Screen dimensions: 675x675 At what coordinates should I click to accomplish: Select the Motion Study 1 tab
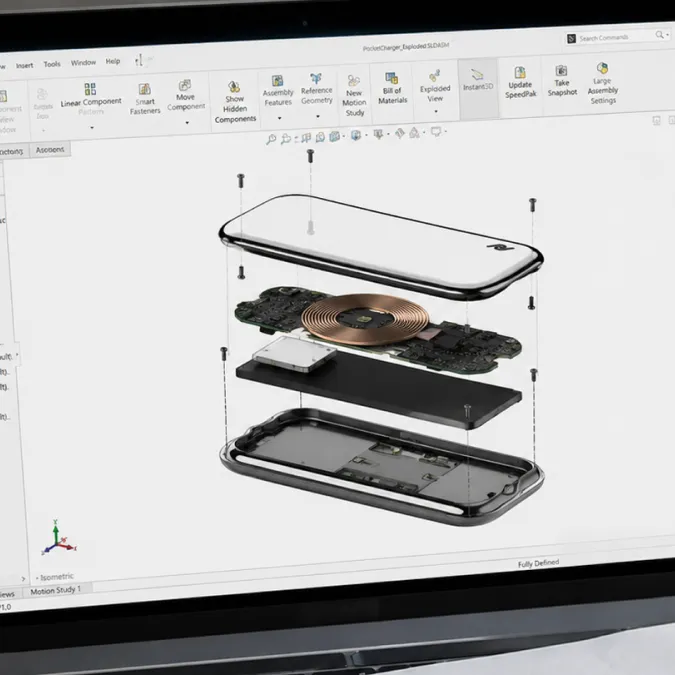pyautogui.click(x=56, y=590)
